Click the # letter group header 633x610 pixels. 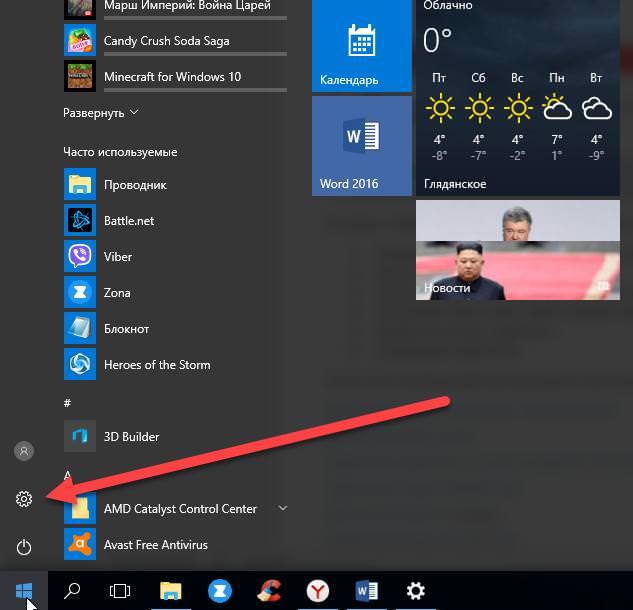pos(67,402)
